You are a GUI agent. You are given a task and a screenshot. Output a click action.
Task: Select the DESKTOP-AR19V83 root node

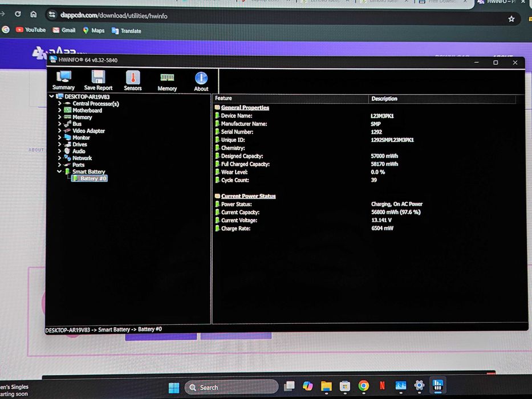click(x=87, y=97)
